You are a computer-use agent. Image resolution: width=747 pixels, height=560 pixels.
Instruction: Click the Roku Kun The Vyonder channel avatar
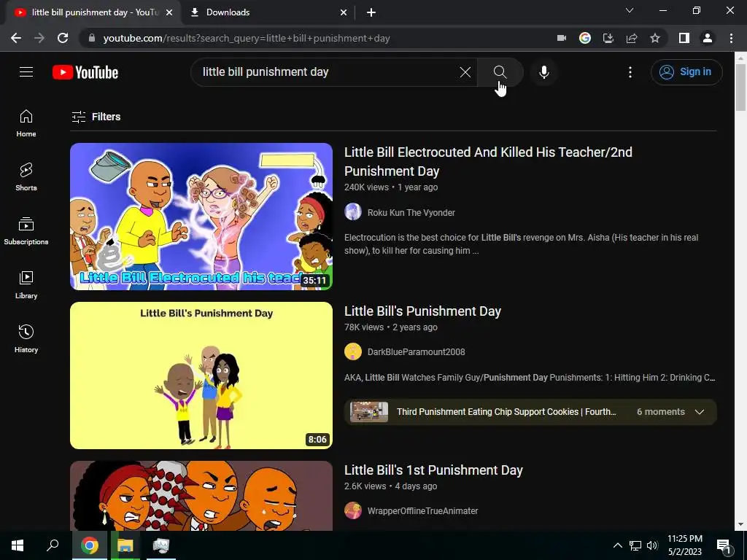(x=353, y=211)
